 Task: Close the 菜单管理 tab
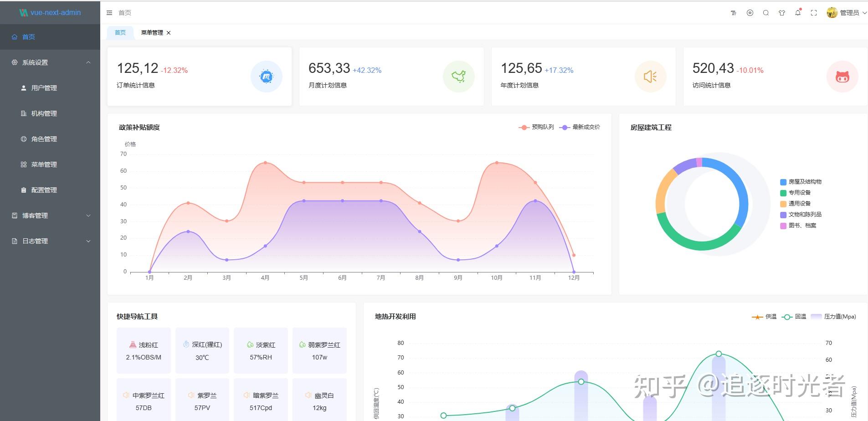click(169, 32)
